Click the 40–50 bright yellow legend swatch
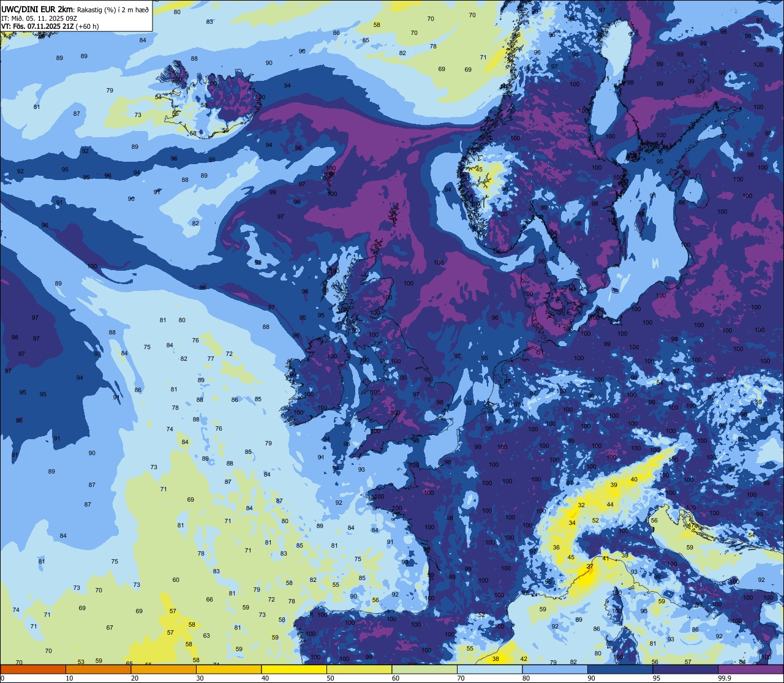The image size is (784, 683). [294, 669]
